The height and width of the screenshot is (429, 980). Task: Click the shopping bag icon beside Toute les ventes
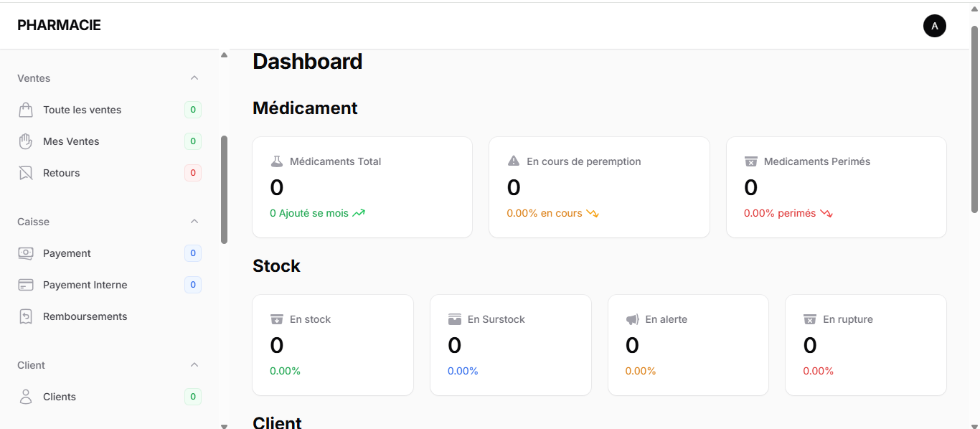click(26, 110)
